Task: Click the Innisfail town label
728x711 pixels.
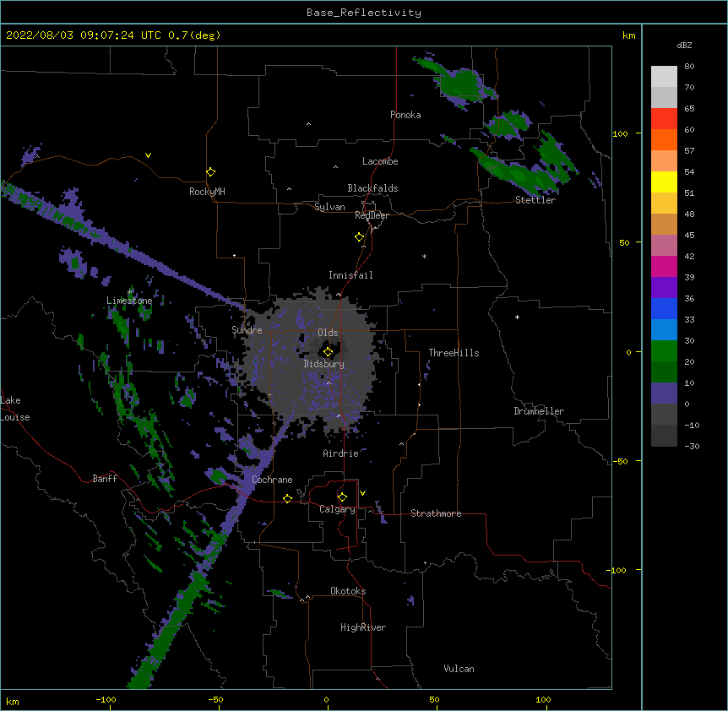Action: (350, 275)
